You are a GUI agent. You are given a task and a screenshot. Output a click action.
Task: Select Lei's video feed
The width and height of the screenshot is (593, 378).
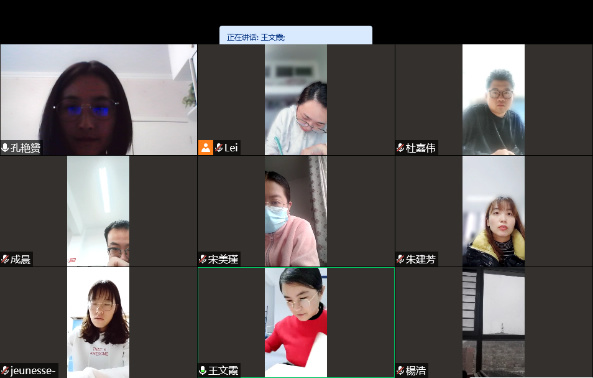pyautogui.click(x=296, y=99)
